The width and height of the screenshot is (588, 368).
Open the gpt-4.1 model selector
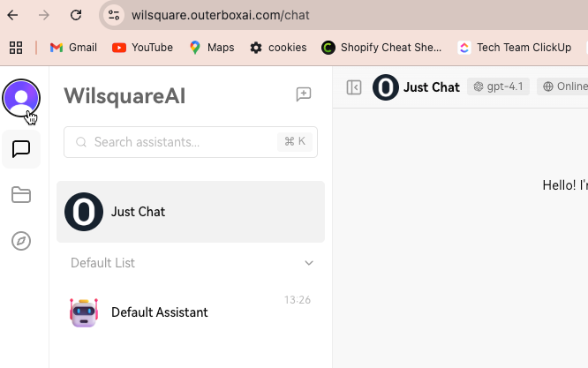point(498,86)
